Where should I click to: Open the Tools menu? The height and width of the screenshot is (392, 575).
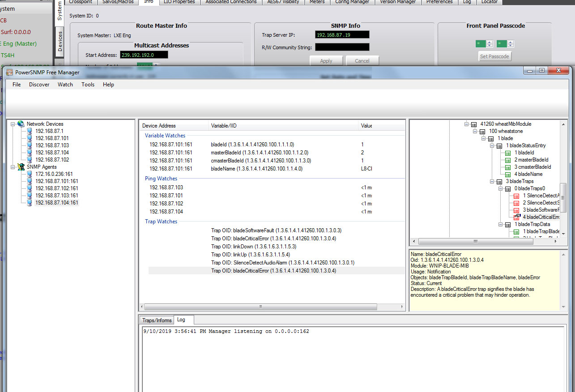click(x=88, y=85)
